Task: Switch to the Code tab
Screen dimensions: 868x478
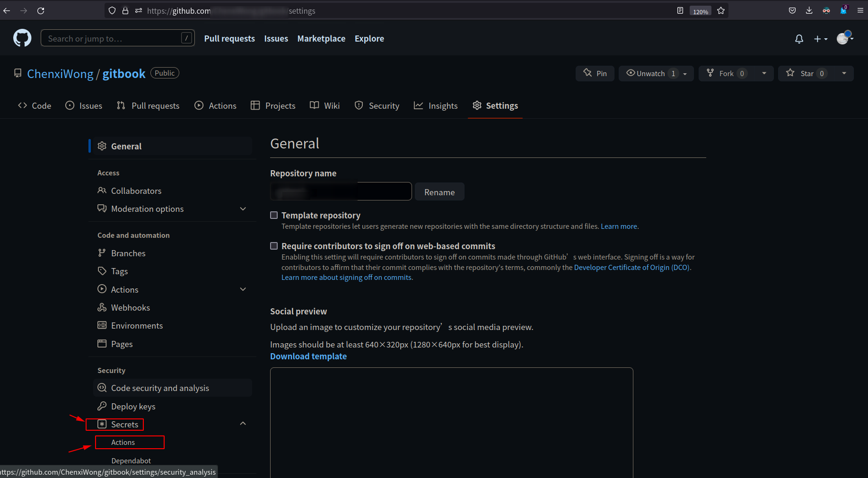Action: 35,105
